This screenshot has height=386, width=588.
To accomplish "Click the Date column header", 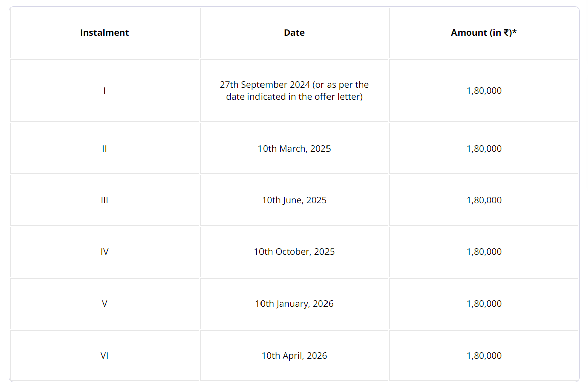I will pos(294,33).
